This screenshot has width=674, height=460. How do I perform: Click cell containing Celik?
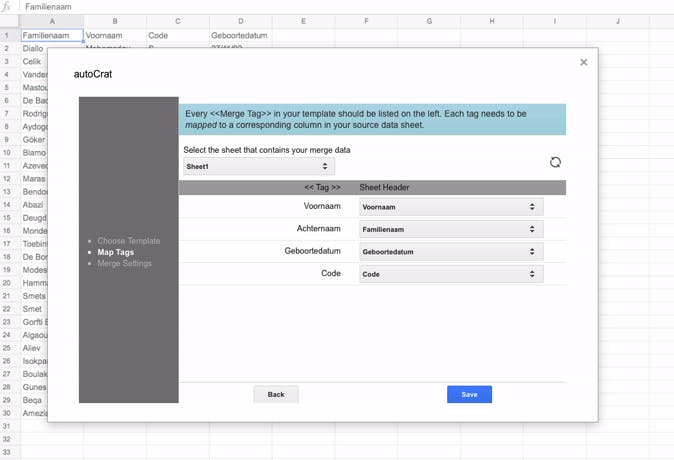34,61
